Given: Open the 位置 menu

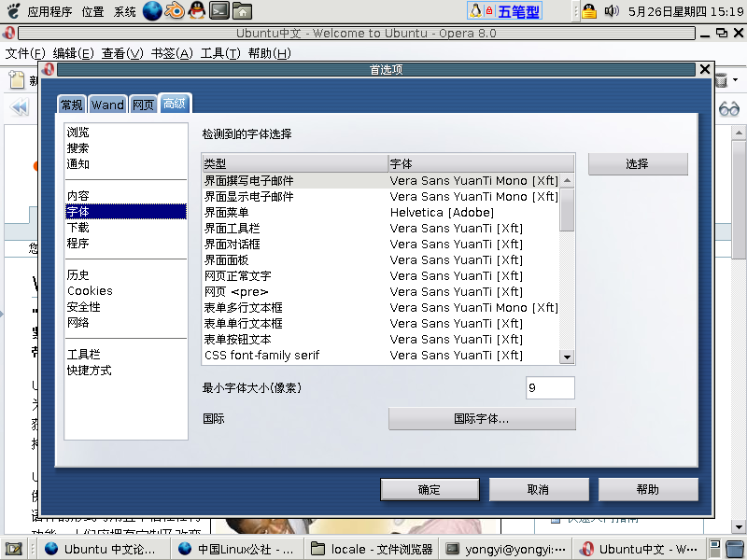Looking at the screenshot, I should 92,11.
